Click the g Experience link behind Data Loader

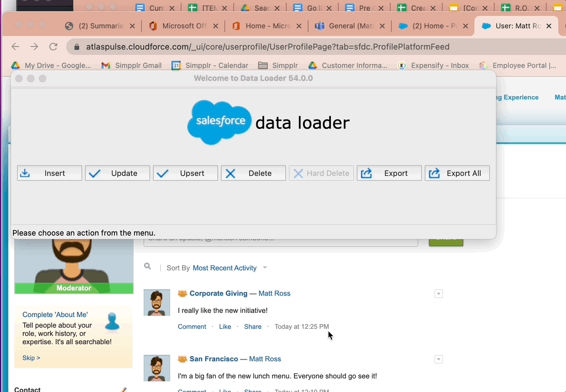[518, 97]
